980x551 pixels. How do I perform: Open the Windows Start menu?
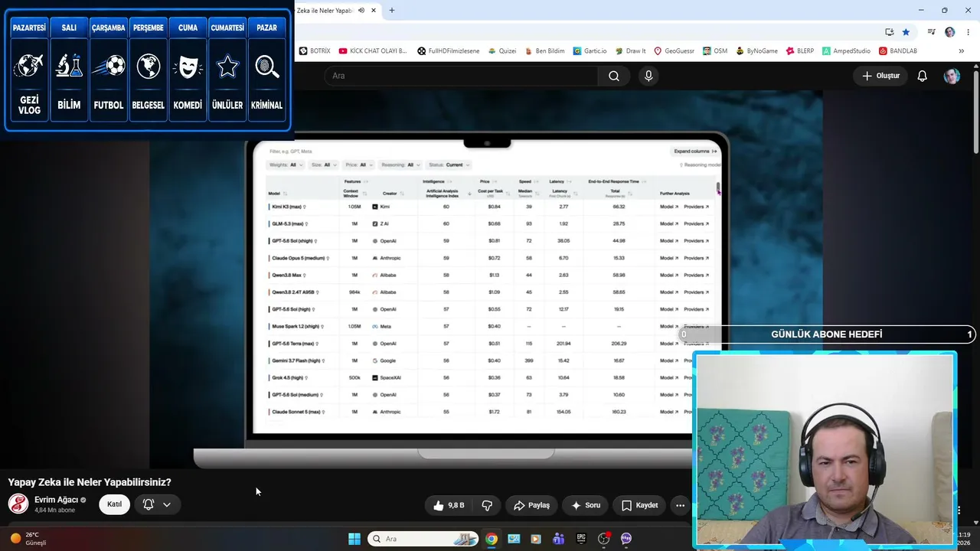(x=354, y=539)
